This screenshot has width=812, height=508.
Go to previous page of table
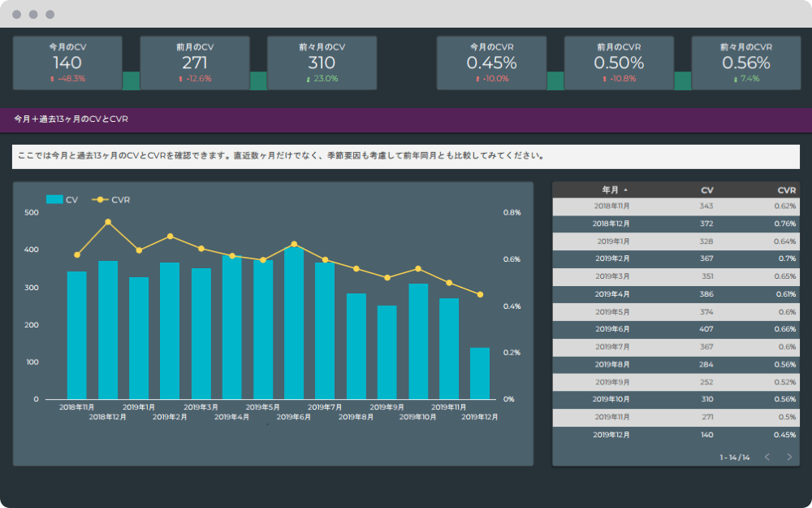coord(767,457)
